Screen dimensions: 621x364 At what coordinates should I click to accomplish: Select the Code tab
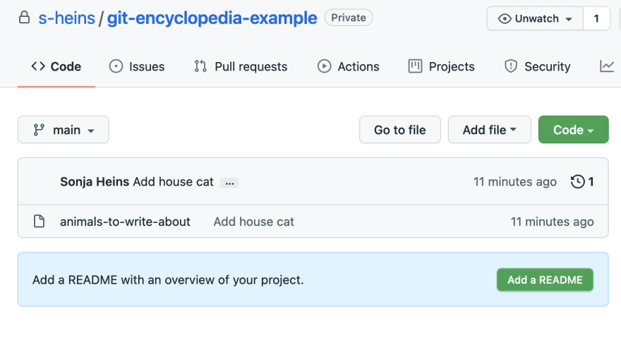(56, 66)
